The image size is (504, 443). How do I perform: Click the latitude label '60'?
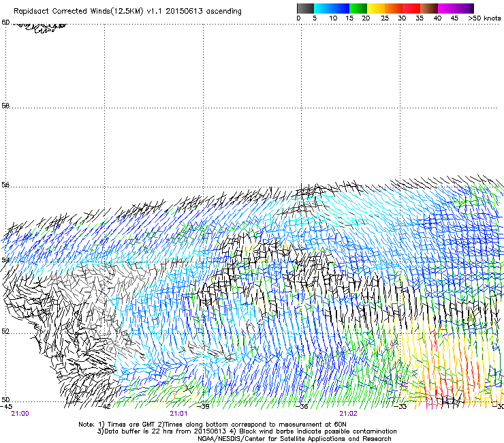(x=5, y=22)
